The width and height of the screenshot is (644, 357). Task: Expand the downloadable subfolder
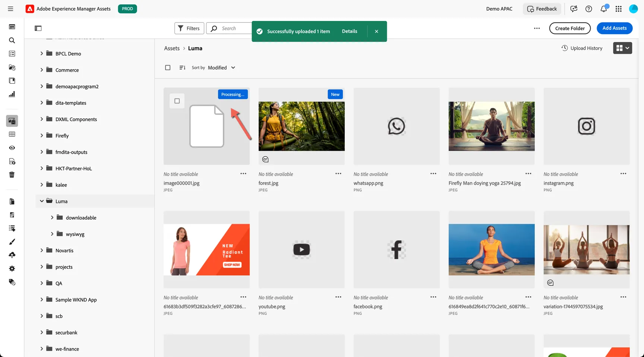click(x=52, y=217)
